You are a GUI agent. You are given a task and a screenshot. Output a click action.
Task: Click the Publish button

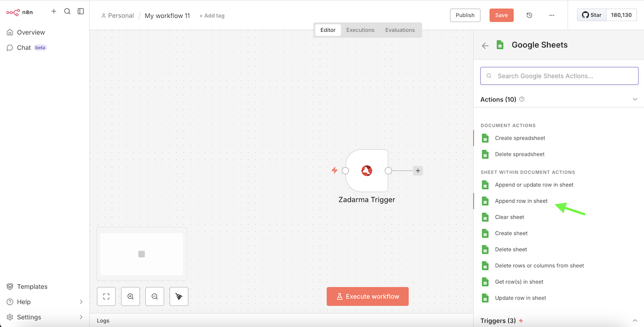465,15
